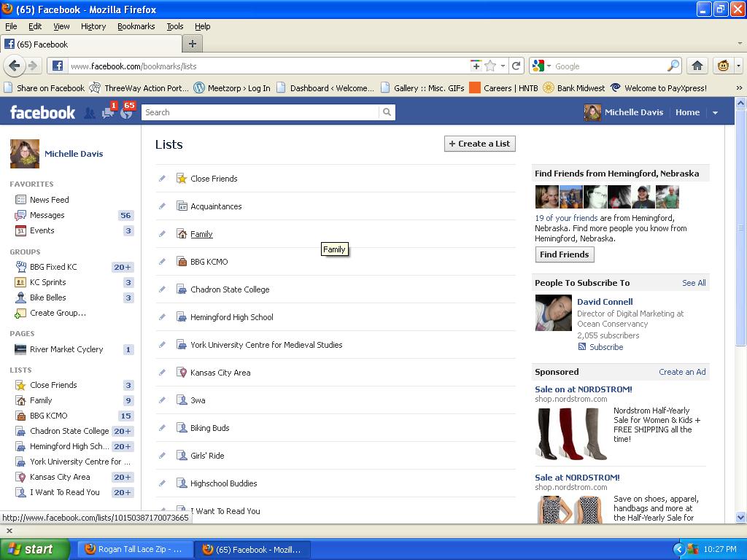The width and height of the screenshot is (747, 560).
Task: Expand the hidden system tray icons arrow
Action: (x=678, y=549)
